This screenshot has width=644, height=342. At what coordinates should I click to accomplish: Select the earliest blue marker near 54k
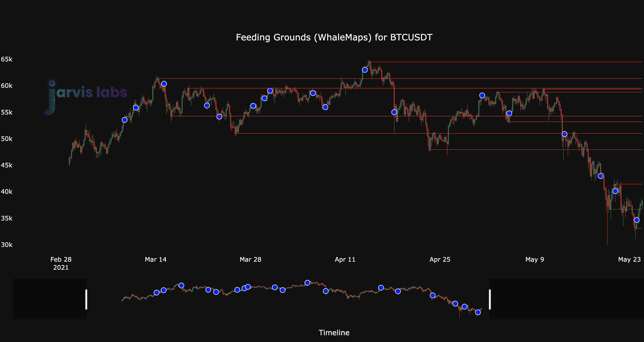125,120
